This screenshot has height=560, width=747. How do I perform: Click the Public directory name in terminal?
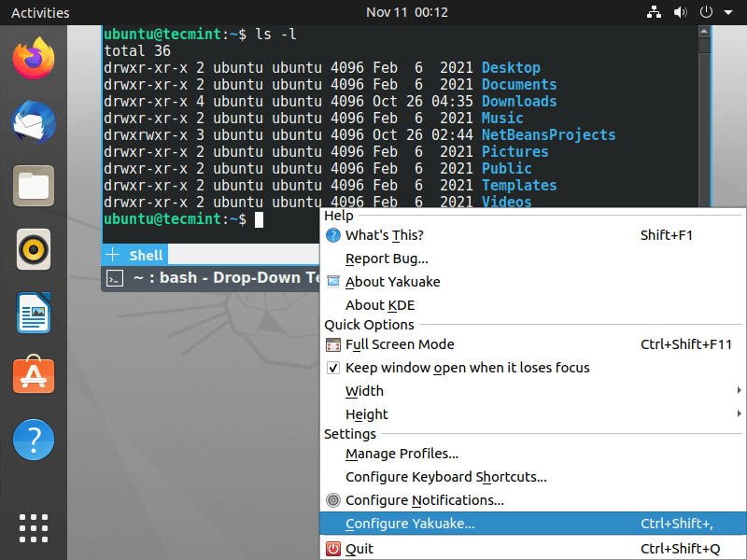pyautogui.click(x=506, y=169)
